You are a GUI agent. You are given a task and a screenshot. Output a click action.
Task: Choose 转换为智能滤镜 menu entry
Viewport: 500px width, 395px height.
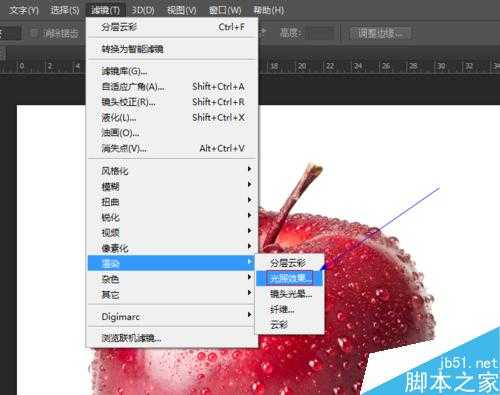point(172,49)
